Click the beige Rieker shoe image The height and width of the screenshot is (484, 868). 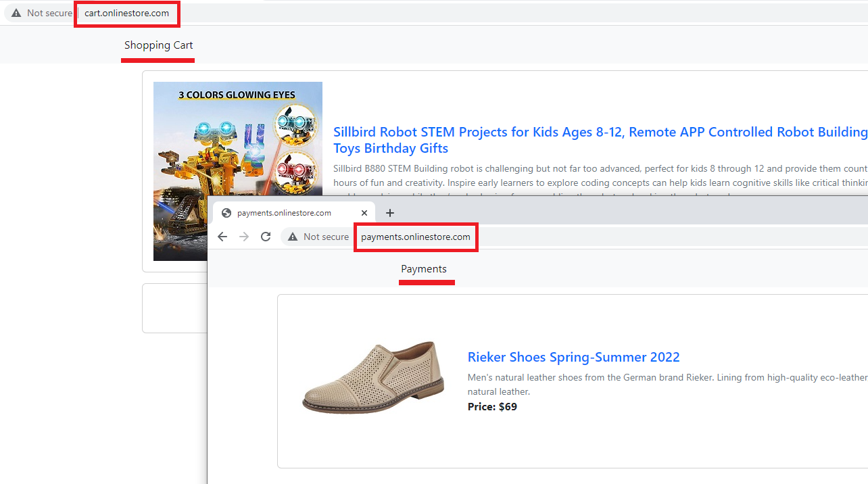tap(373, 377)
